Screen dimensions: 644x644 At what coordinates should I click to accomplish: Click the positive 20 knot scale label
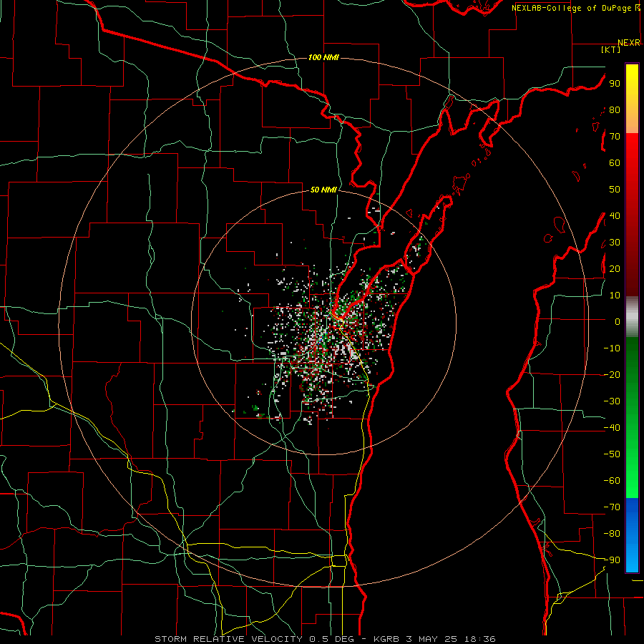pyautogui.click(x=615, y=268)
